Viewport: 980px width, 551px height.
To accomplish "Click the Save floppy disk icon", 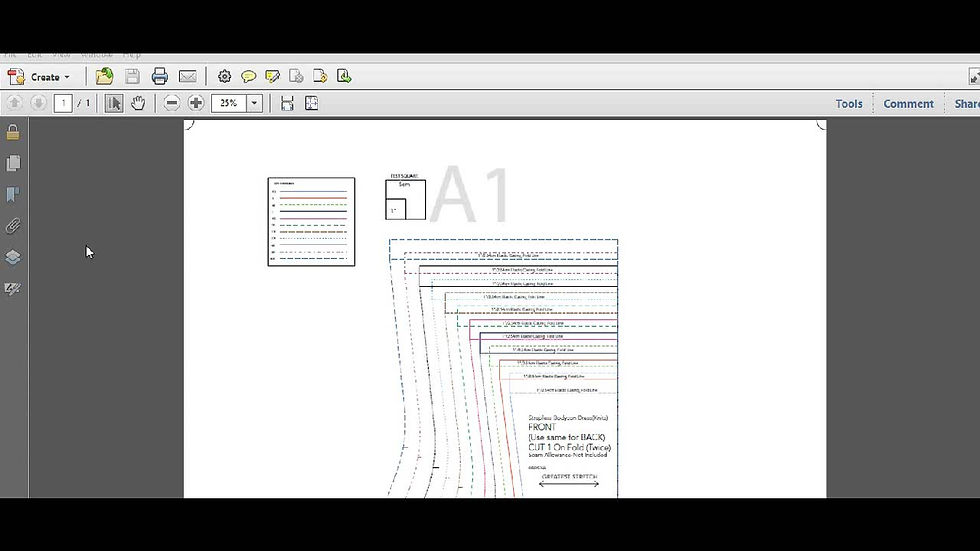I will pyautogui.click(x=132, y=76).
